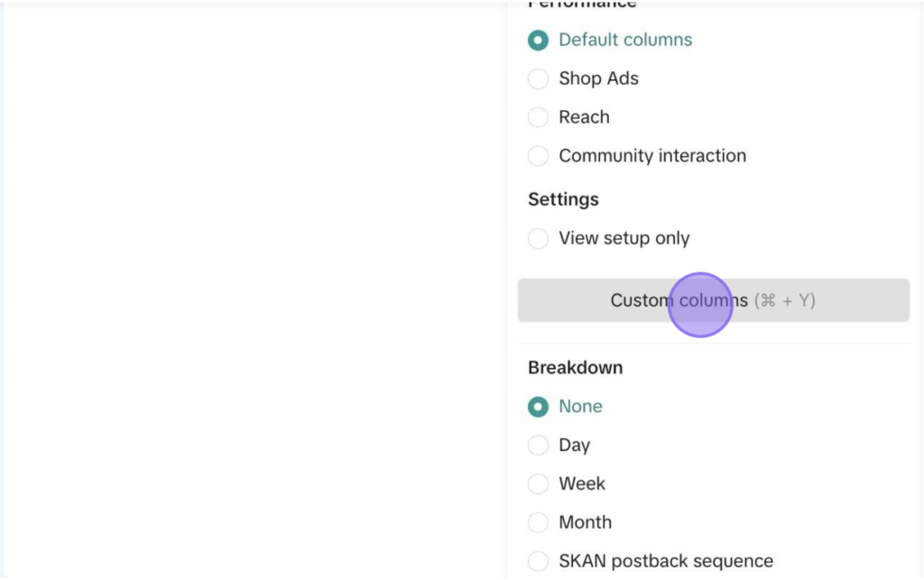Click the 'Week' label text

pos(582,484)
